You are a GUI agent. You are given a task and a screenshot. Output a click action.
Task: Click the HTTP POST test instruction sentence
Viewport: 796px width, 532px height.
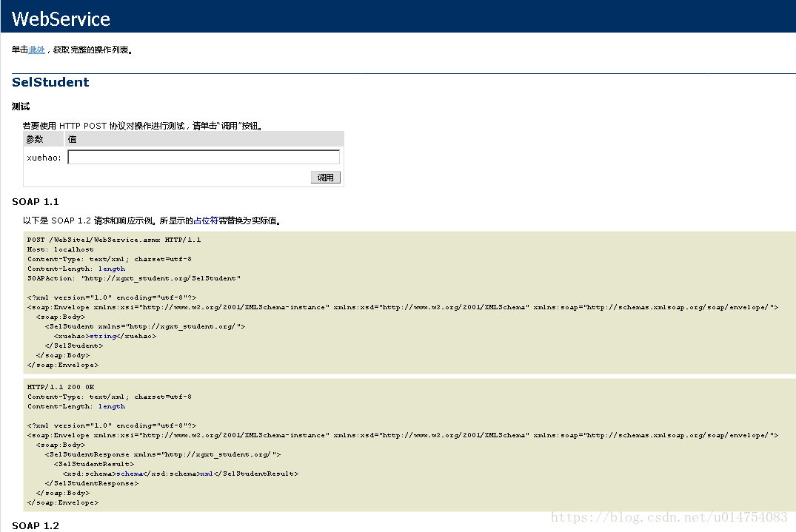point(143,126)
